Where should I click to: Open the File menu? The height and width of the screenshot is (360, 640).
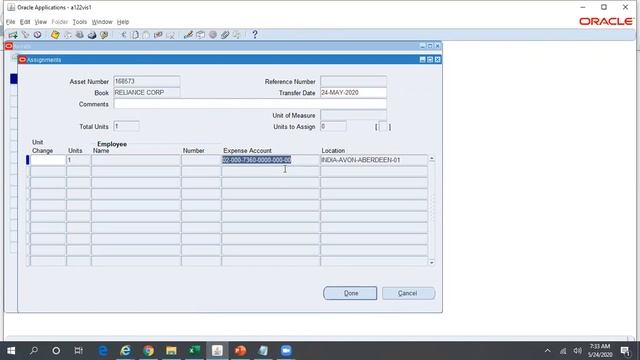(11, 22)
